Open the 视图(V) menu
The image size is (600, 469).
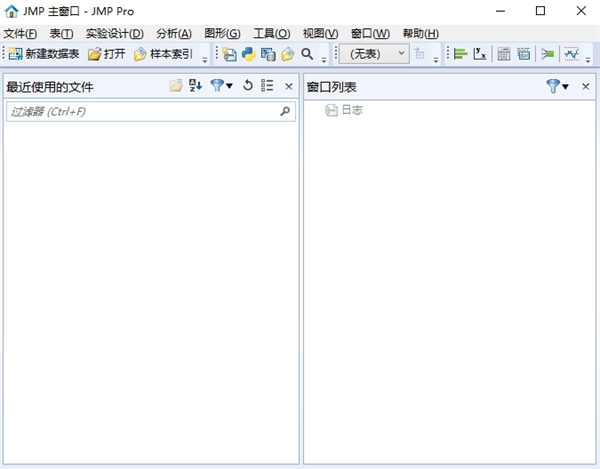321,34
